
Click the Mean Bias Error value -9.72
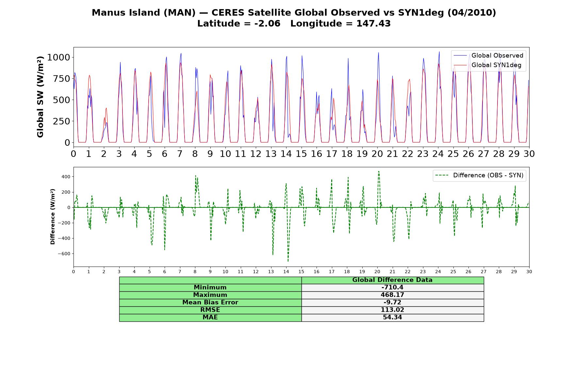pos(393,302)
